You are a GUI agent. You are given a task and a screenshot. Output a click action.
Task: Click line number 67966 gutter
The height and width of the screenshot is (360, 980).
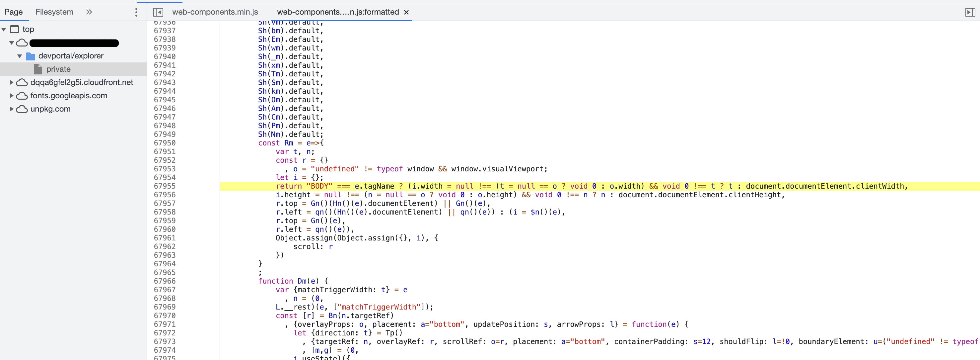[x=165, y=281]
